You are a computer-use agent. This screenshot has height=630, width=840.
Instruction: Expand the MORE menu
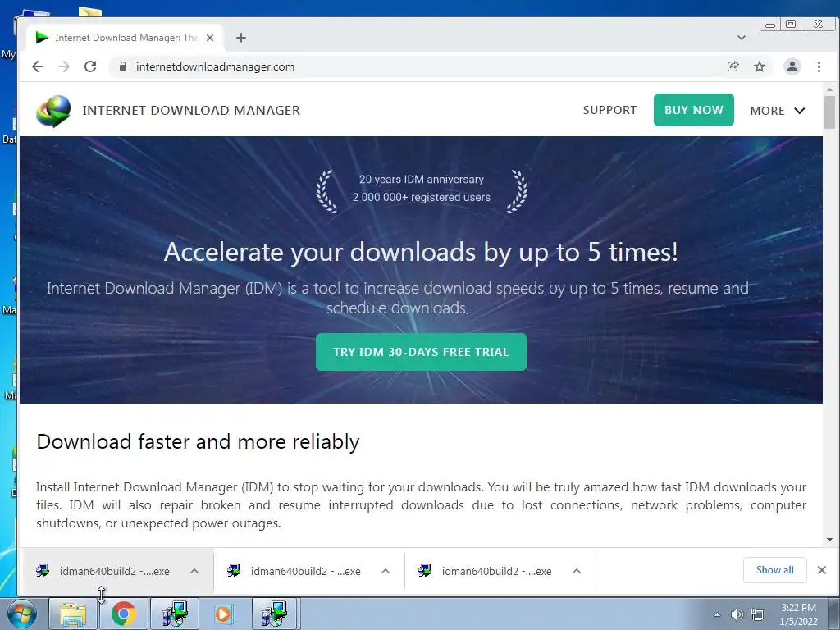coord(778,111)
